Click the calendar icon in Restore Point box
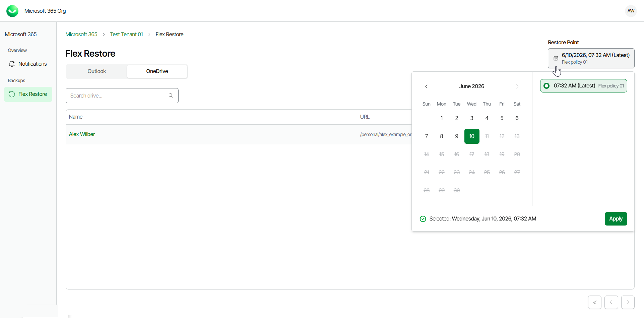The image size is (644, 318). [556, 58]
